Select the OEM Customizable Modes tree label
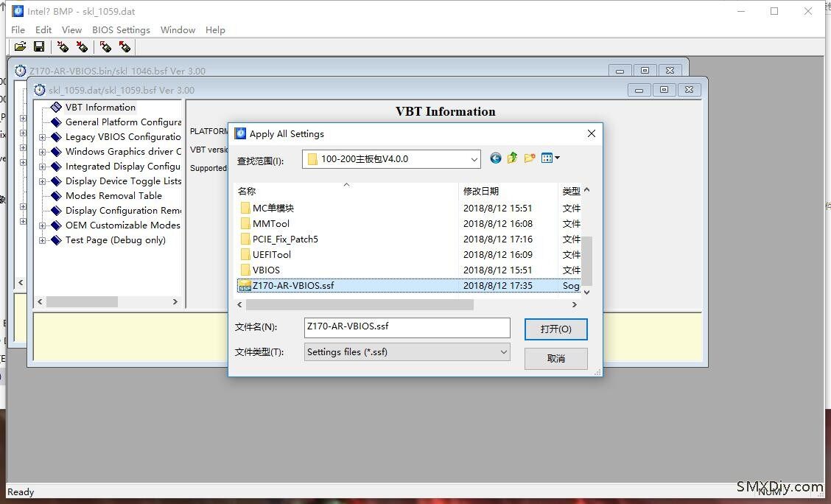 [123, 225]
